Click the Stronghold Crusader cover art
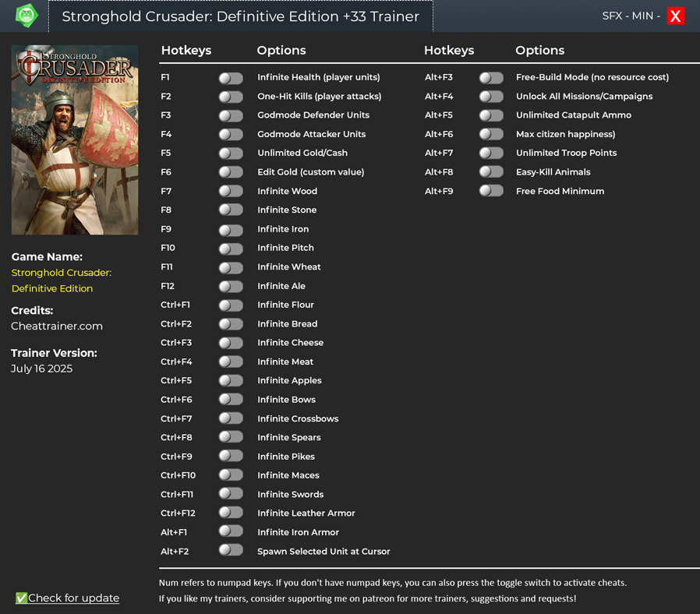Screen dimensions: 700x614 click(x=75, y=139)
